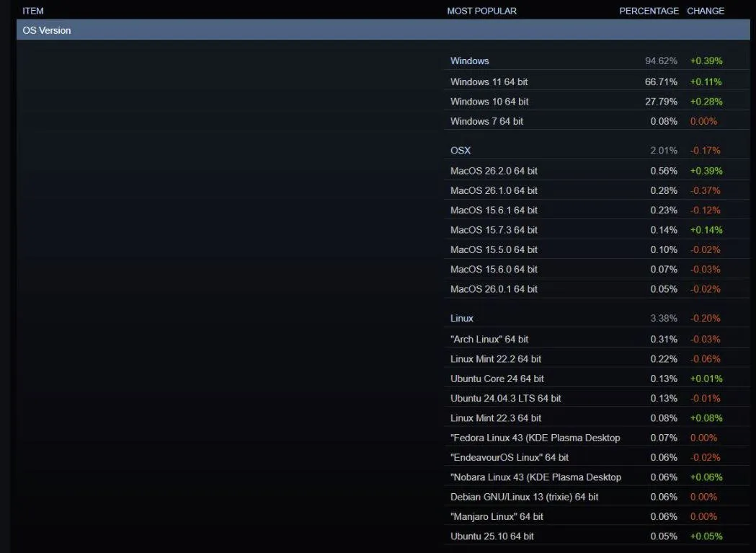Select the Windows 11 64 bit row
The image size is (756, 553).
597,81
